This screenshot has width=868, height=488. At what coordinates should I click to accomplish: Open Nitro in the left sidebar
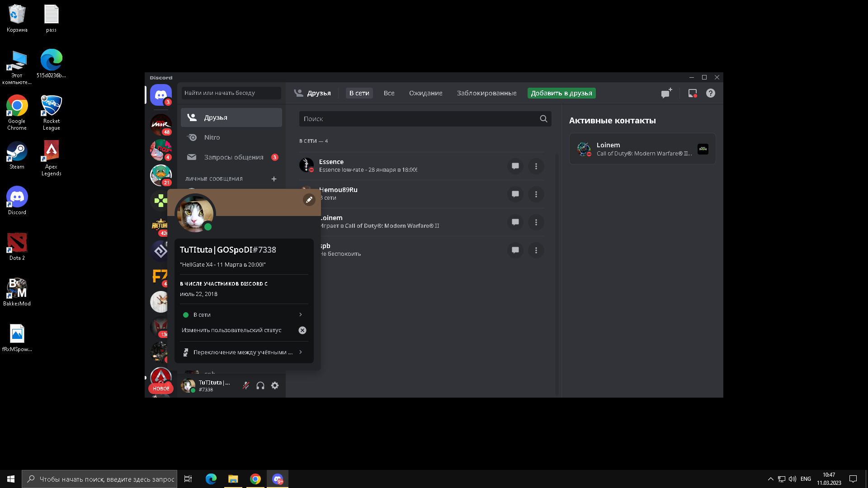click(x=231, y=137)
